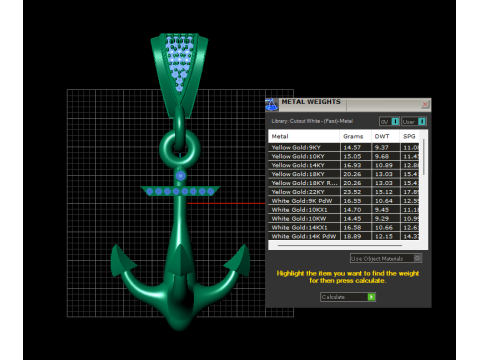The image size is (480, 360).
Task: Click the horizontal scrollbar below metal list
Action: [340, 246]
